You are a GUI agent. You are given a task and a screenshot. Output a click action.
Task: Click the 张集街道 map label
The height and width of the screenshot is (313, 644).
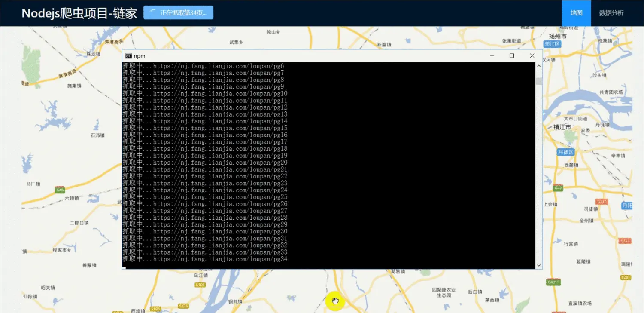tap(511, 41)
